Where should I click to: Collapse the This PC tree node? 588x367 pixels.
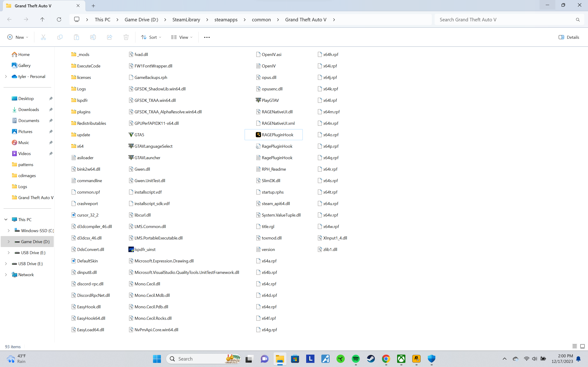tap(6, 220)
